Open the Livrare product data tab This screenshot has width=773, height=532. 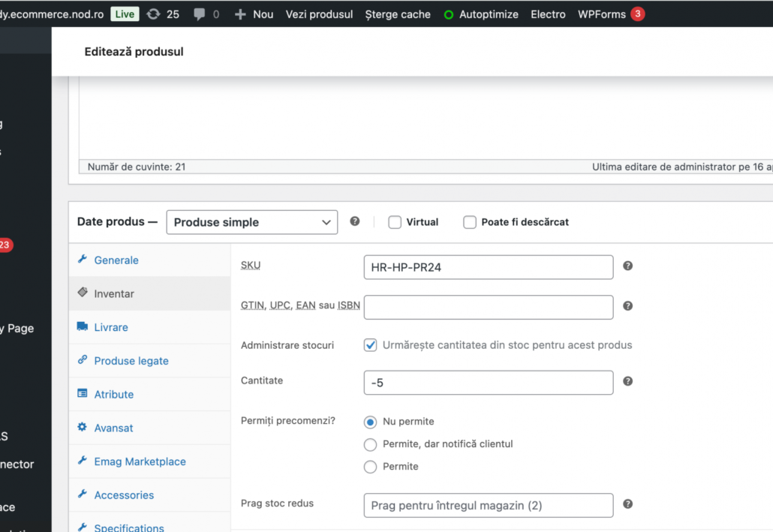(x=150, y=327)
